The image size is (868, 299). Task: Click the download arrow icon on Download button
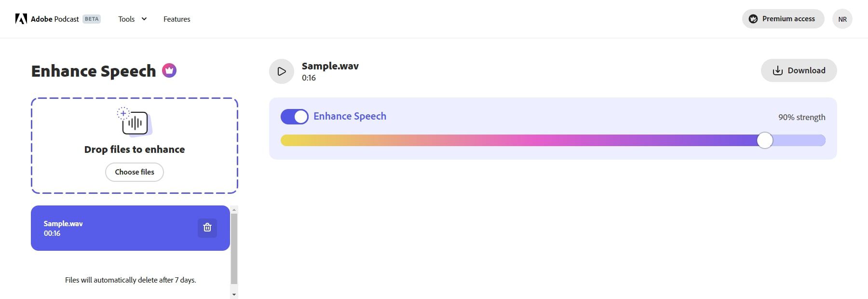tap(777, 70)
